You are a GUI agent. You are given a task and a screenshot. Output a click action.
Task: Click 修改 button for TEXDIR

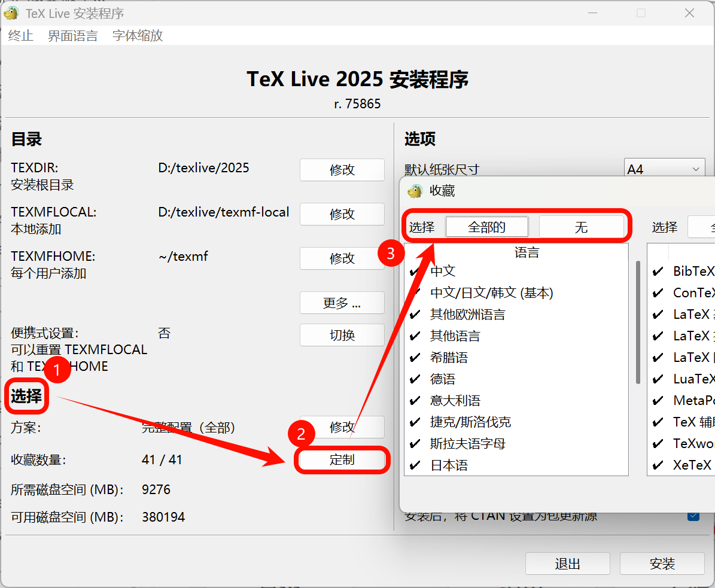(x=342, y=170)
